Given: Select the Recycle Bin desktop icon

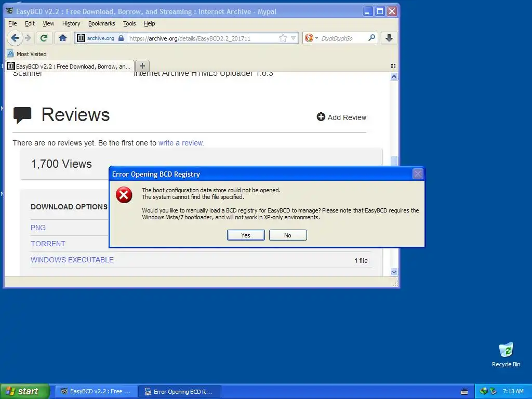Looking at the screenshot, I should [506, 355].
